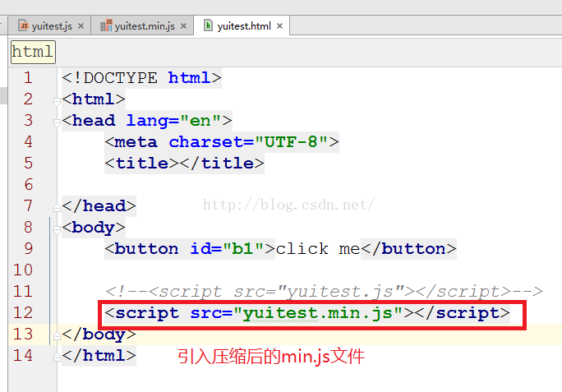
Task: Click the 'click me' button text
Action: point(318,248)
